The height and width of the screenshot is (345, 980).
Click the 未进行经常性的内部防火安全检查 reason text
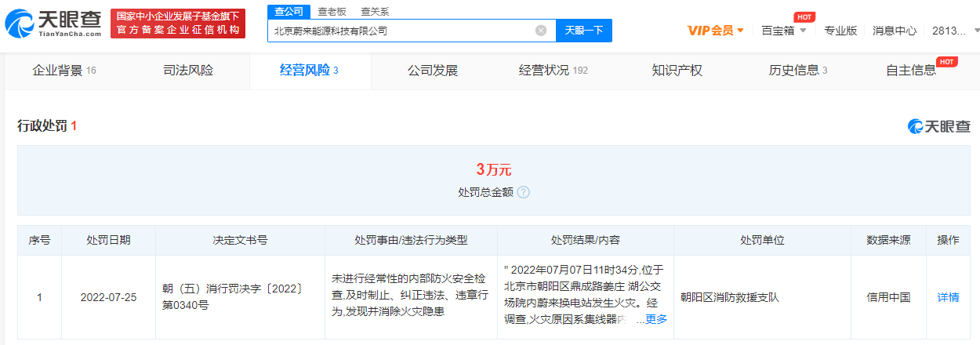tap(411, 297)
